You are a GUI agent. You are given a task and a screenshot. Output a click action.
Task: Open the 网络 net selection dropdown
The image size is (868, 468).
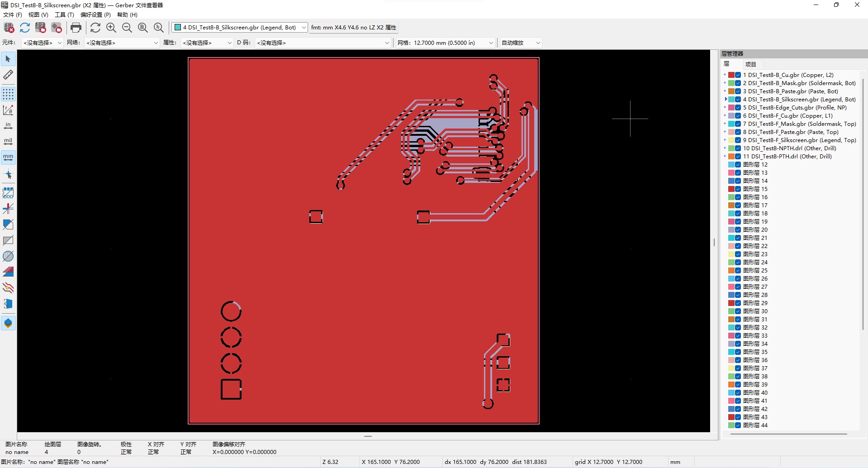(x=122, y=43)
